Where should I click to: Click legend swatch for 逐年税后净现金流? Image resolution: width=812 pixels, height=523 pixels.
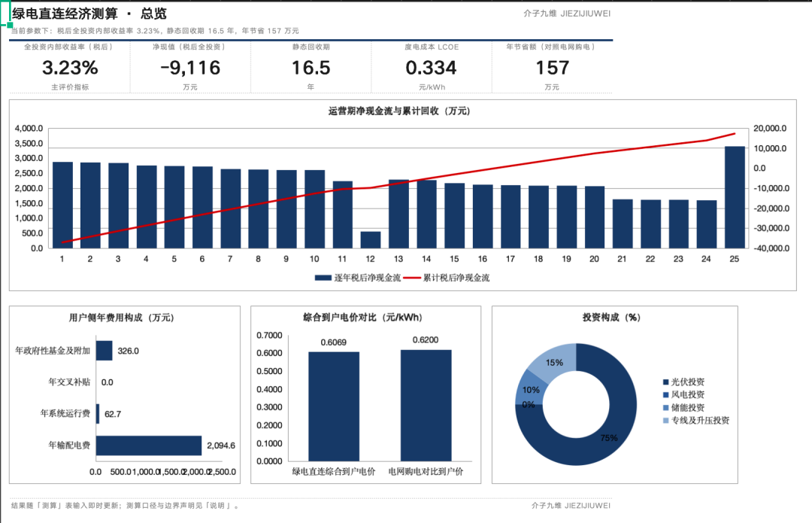323,278
